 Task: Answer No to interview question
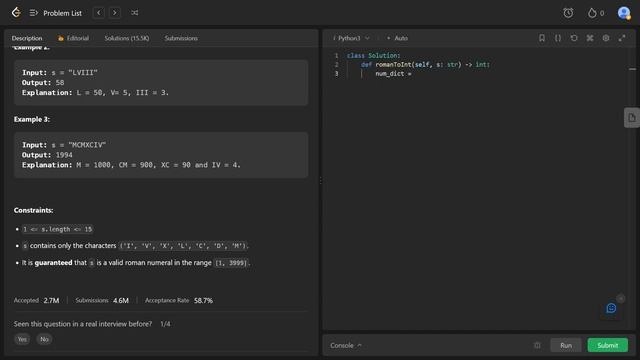pyautogui.click(x=44, y=339)
